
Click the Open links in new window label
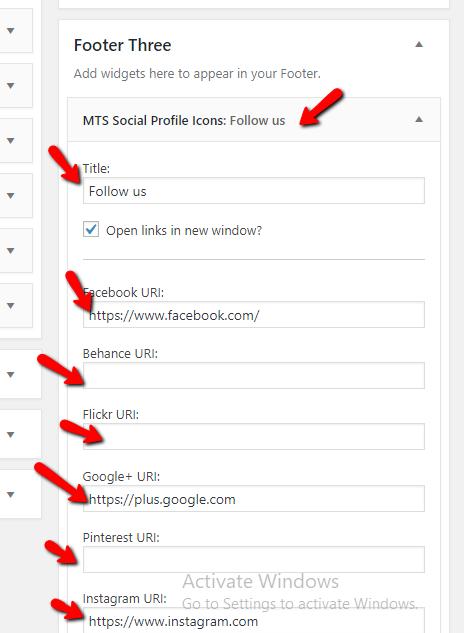point(184,231)
